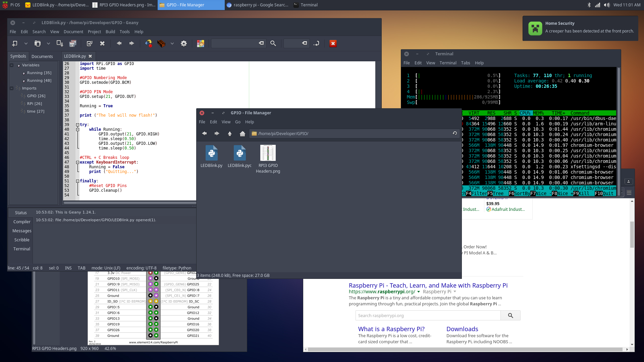Switch to Documents tab in Geany sidebar
Screen dimensions: 644x362
coord(42,56)
